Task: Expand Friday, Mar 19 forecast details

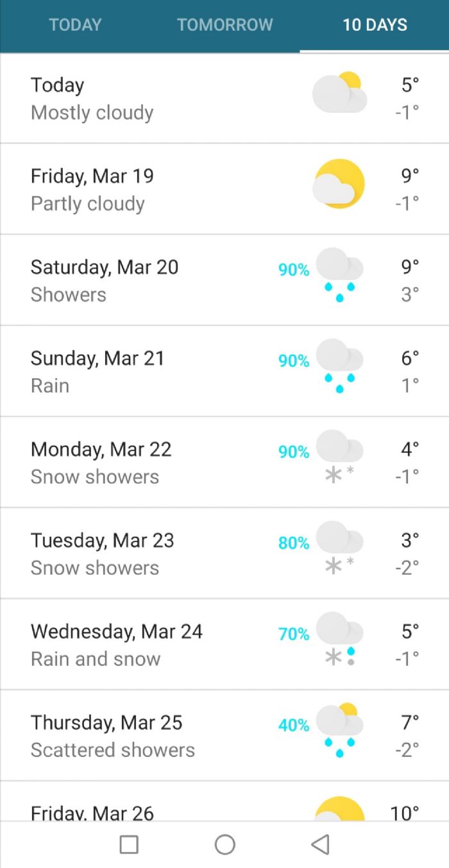Action: 224,189
